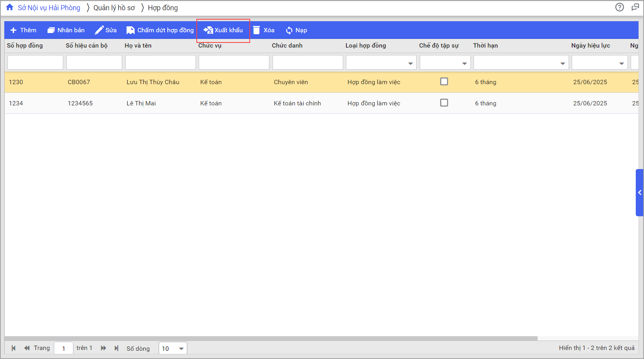The image size is (644, 359).
Task: Open Ngày hiệu lực filter dropdown
Action: pos(622,63)
